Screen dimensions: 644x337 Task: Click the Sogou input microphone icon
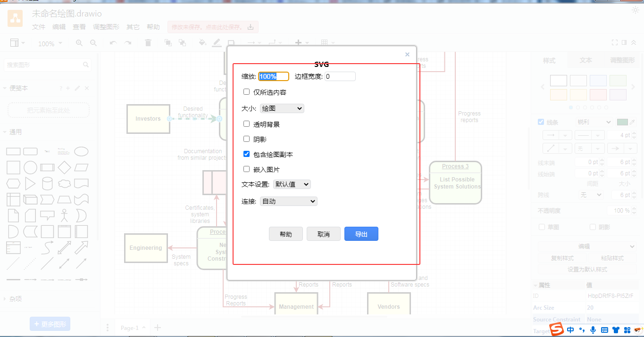tap(593, 330)
